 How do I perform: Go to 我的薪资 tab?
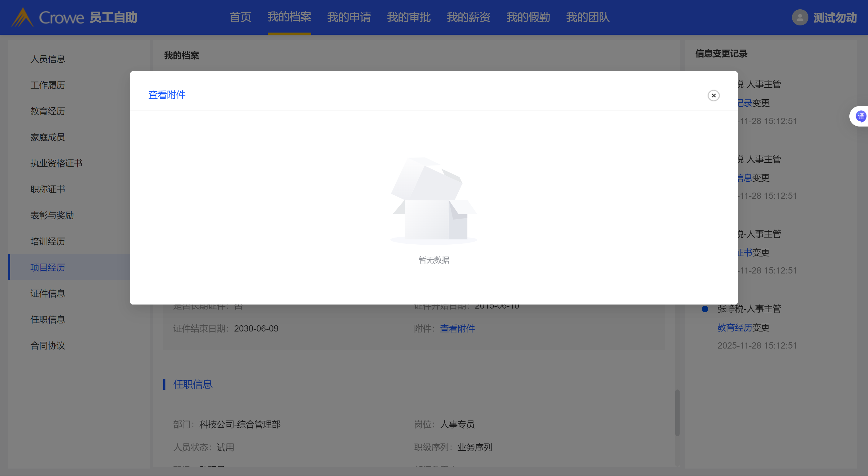(x=468, y=17)
